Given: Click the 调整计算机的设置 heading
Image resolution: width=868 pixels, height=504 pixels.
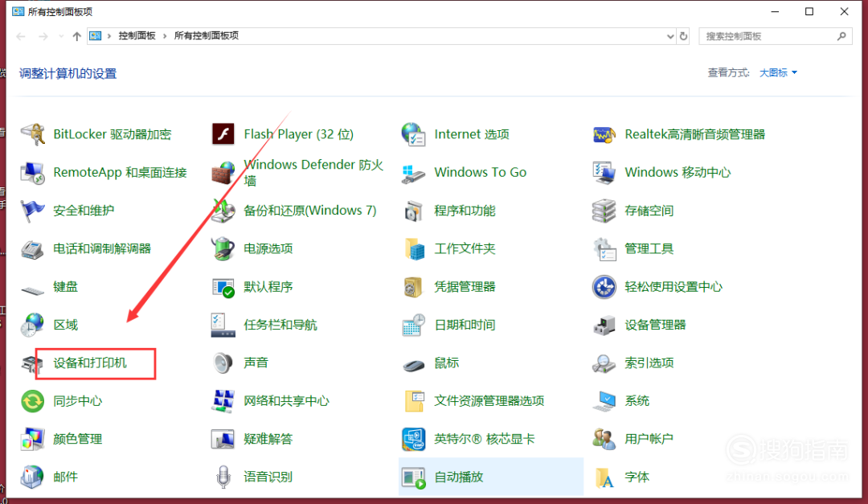Looking at the screenshot, I should (68, 74).
